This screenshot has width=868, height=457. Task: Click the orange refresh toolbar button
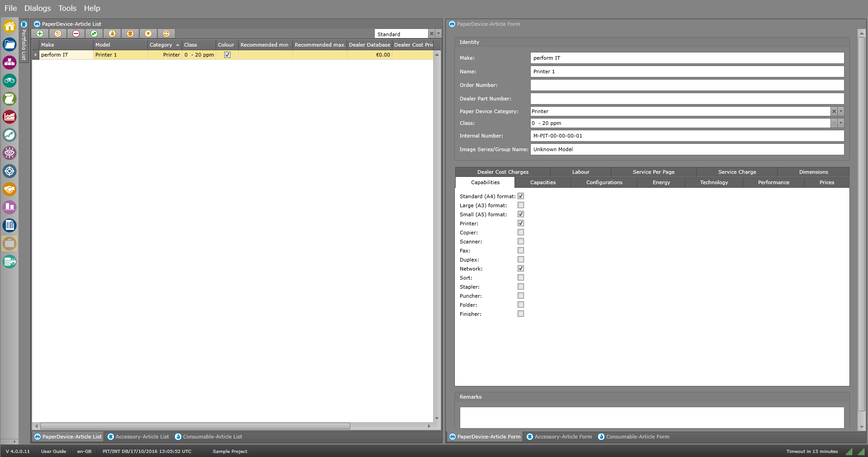click(x=166, y=33)
